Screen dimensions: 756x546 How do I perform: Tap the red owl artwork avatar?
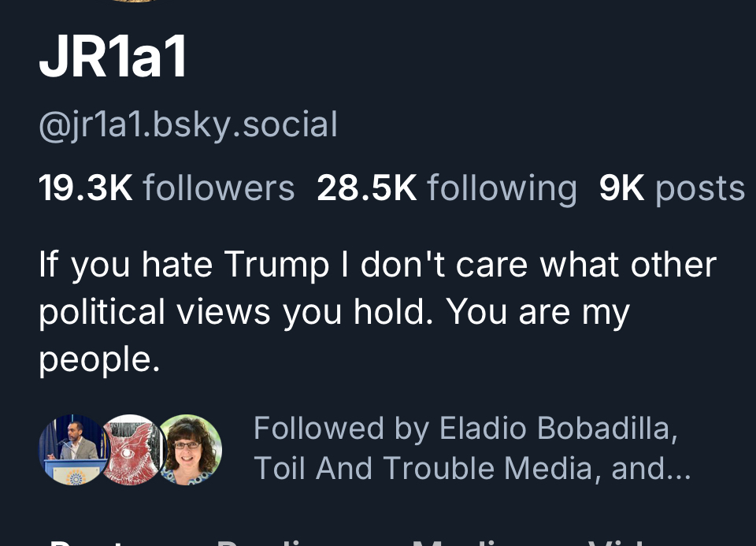tap(131, 449)
